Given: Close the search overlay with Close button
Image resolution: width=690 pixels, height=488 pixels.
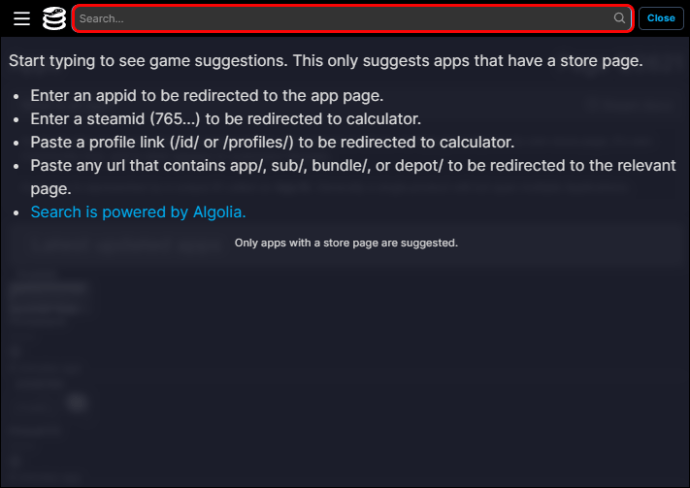Looking at the screenshot, I should (661, 18).
